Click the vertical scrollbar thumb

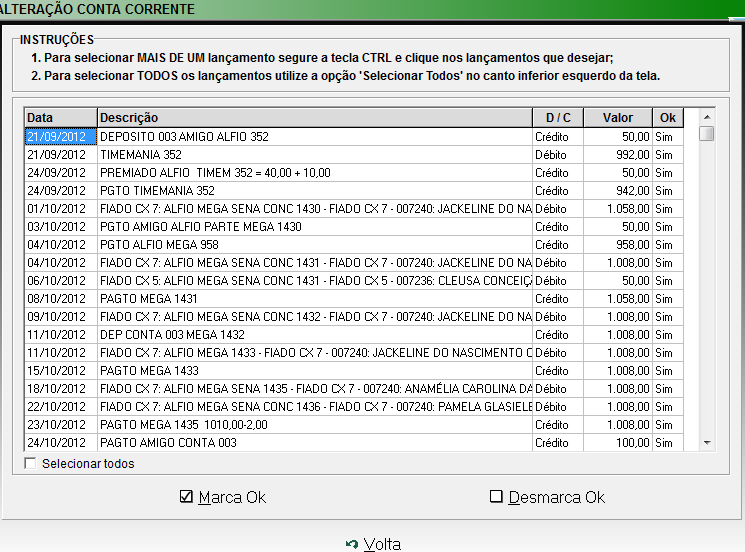707,133
